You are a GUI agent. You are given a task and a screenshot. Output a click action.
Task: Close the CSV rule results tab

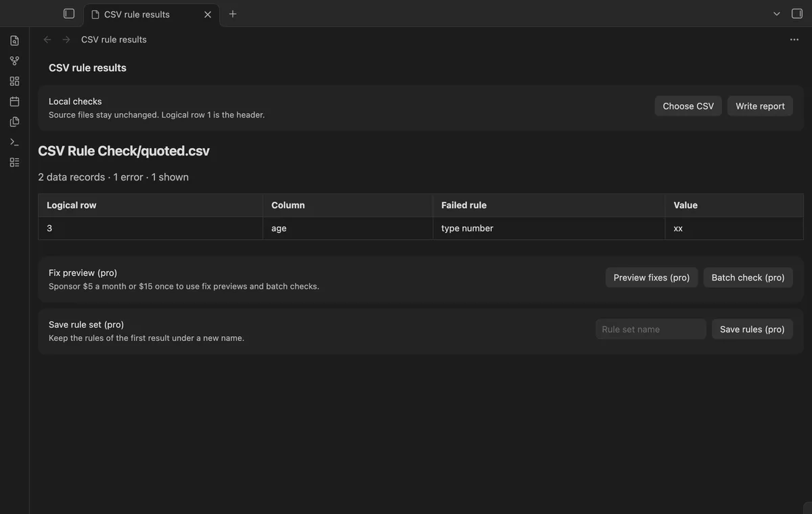[208, 14]
